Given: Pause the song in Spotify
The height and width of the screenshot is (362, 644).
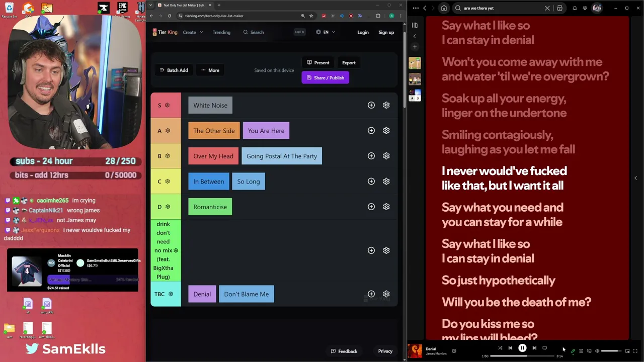Looking at the screenshot, I should tap(522, 348).
